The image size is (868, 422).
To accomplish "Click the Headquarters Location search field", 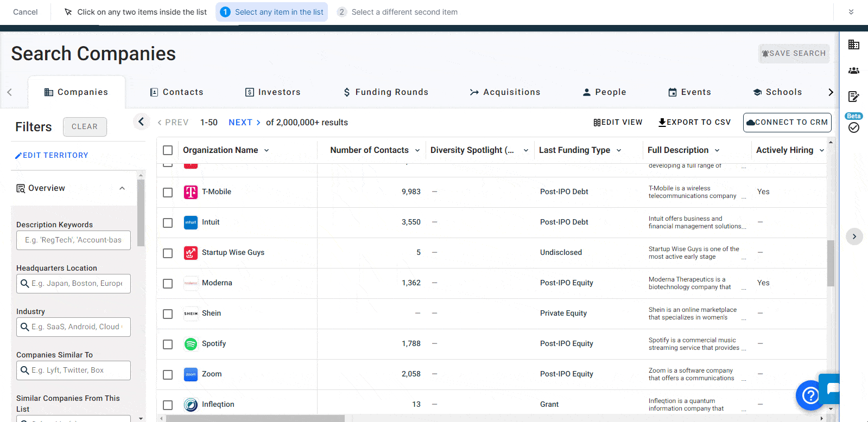I will point(74,284).
